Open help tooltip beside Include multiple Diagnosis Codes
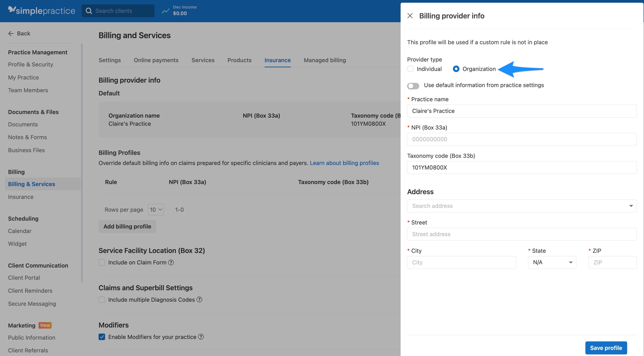This screenshot has height=356, width=644. click(x=199, y=299)
